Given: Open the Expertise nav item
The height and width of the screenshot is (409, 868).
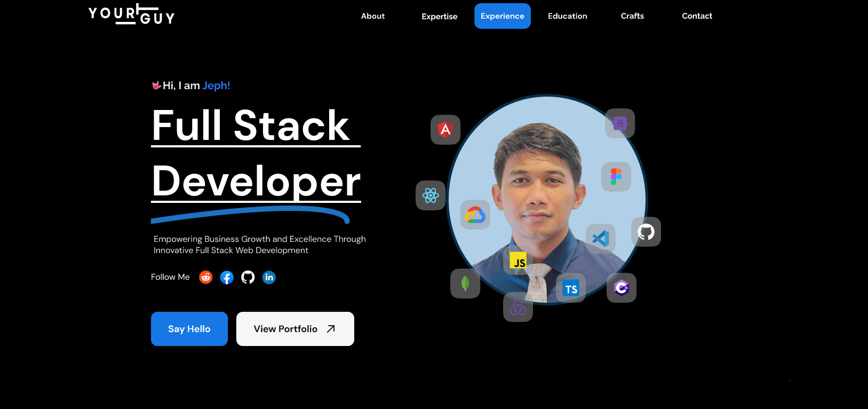Looking at the screenshot, I should pos(440,16).
